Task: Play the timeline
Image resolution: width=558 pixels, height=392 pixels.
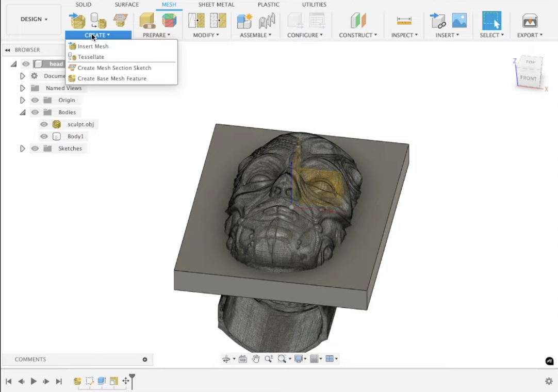Action: [34, 381]
